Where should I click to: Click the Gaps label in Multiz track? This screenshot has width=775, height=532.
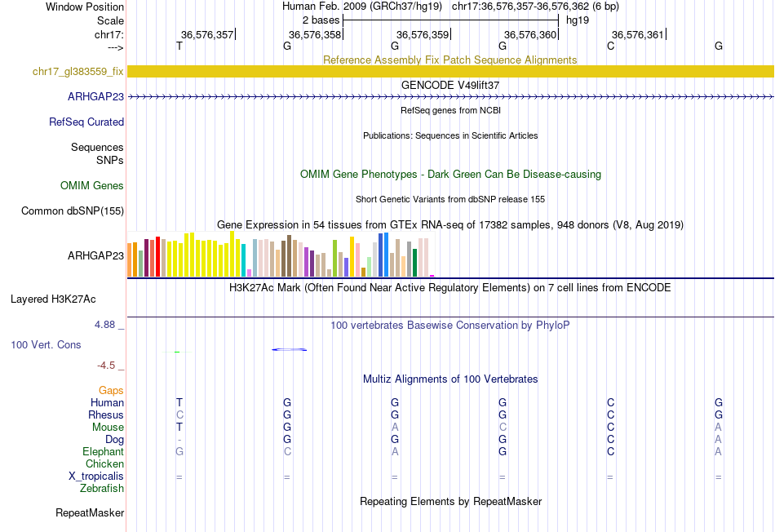click(x=111, y=391)
